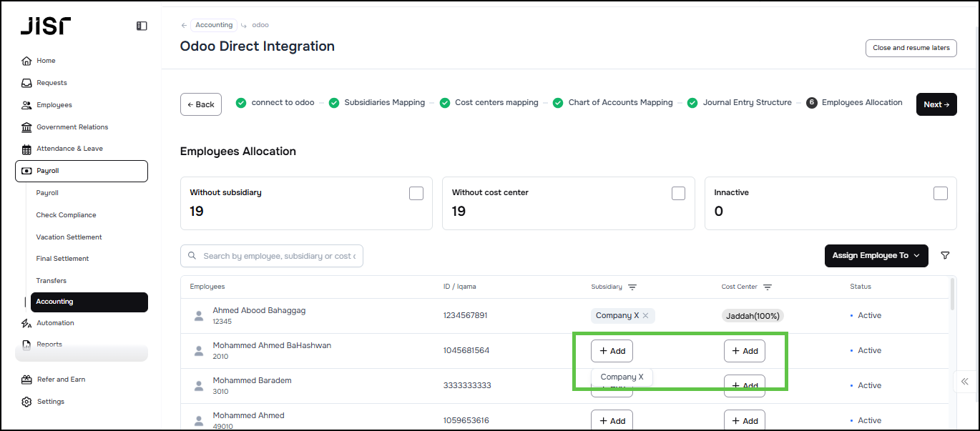Open Home from the sidebar
The height and width of the screenshot is (431, 980).
[46, 61]
